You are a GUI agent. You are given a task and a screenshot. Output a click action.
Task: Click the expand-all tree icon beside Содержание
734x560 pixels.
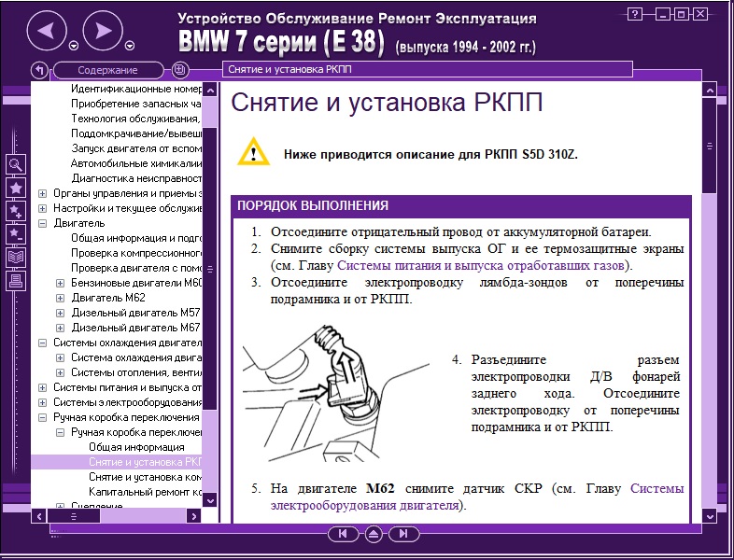tap(178, 71)
